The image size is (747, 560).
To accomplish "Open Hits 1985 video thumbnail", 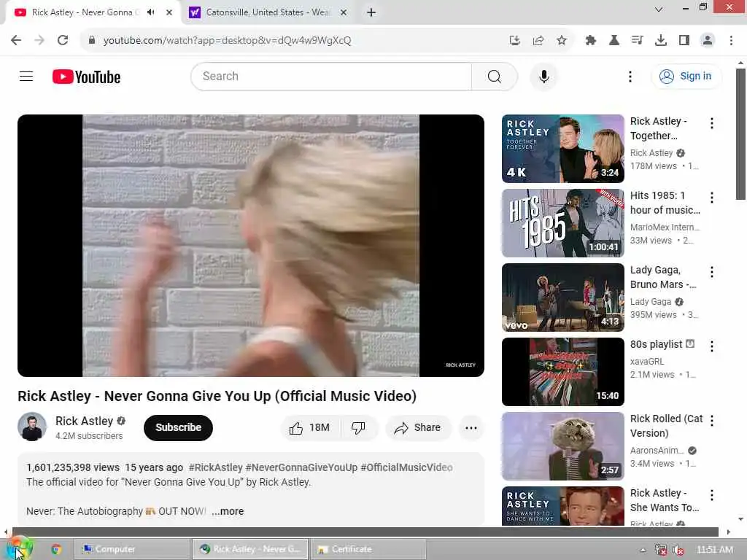I will [562, 223].
